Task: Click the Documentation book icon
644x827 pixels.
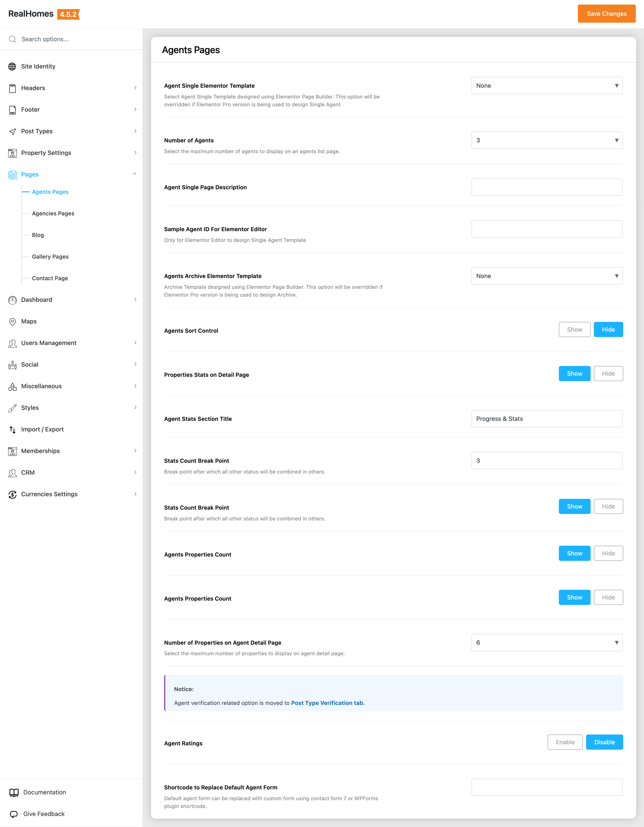Action: (x=14, y=792)
